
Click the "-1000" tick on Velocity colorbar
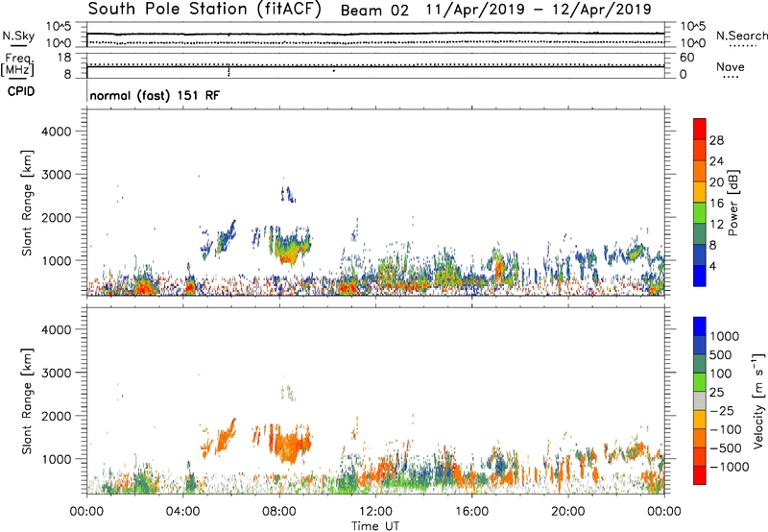(x=730, y=467)
